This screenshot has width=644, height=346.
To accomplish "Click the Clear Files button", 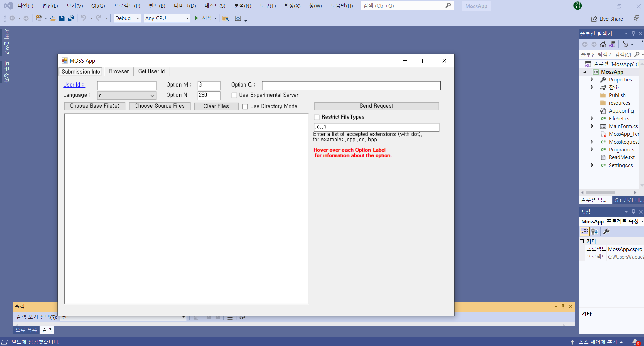I will pyautogui.click(x=216, y=106).
